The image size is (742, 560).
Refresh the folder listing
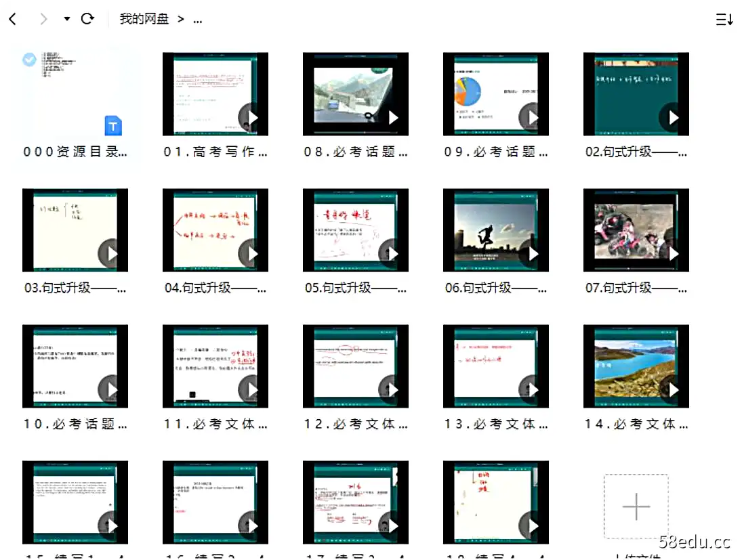tap(87, 18)
